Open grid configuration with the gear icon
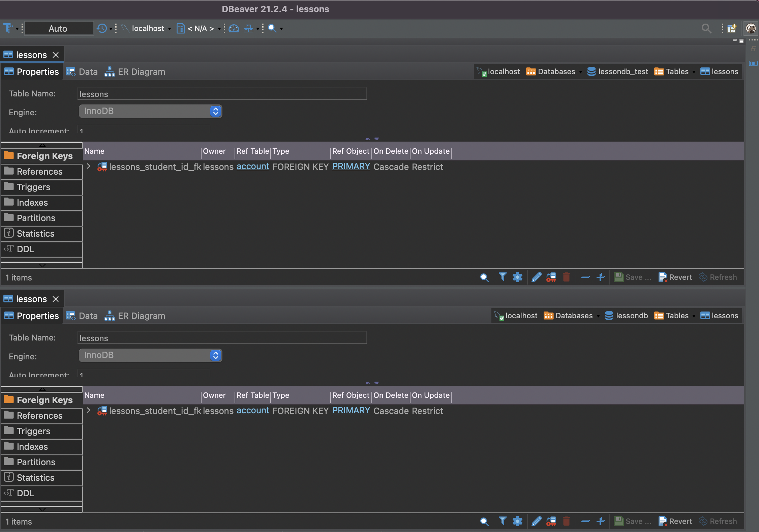Viewport: 759px width, 532px height. pyautogui.click(x=518, y=277)
